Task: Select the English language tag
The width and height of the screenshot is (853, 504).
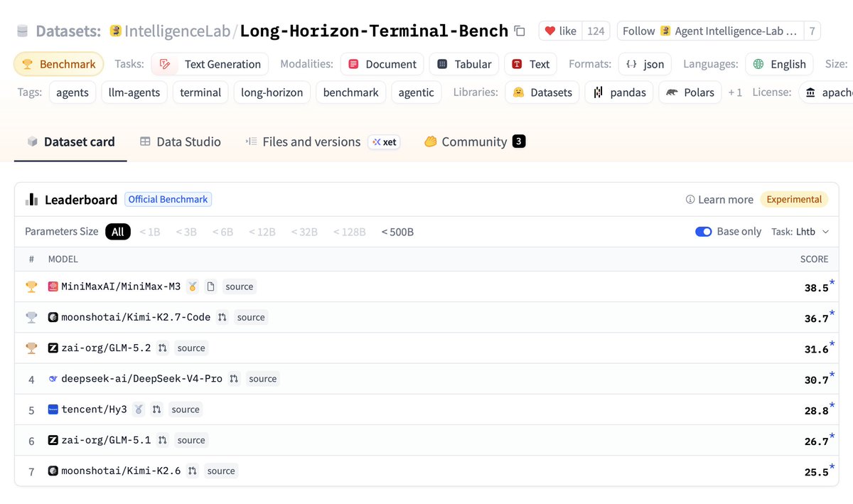Action: click(x=779, y=64)
